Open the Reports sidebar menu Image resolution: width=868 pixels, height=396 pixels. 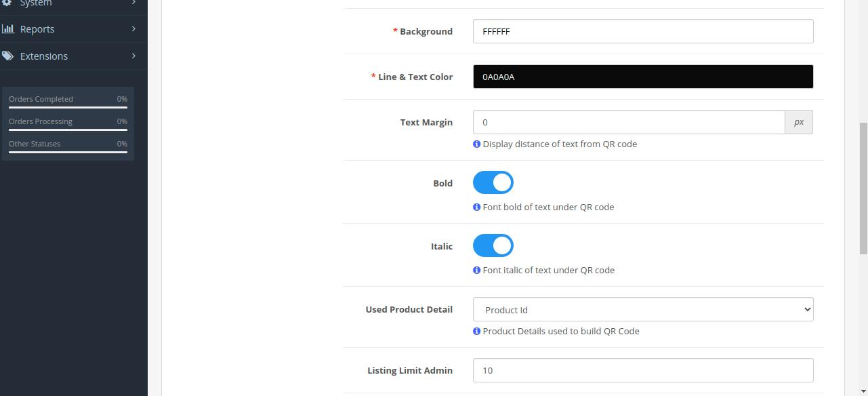coord(37,29)
